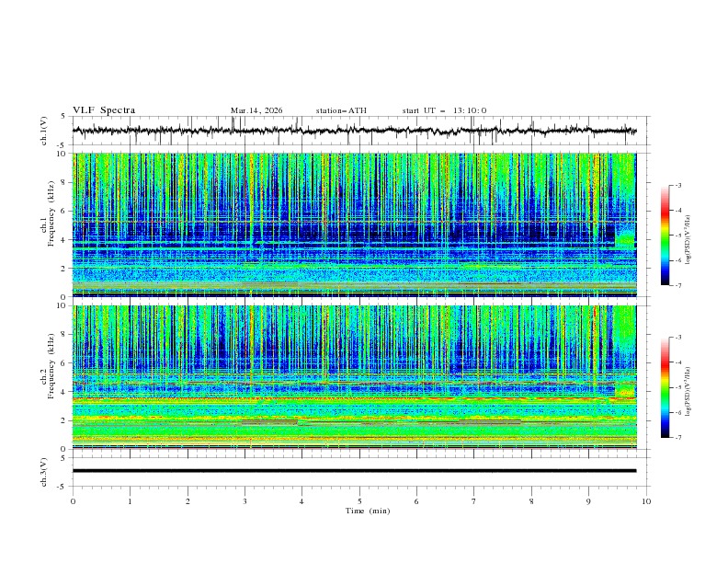Image resolution: width=728 pixels, height=563 pixels.
Task: Click the "4" tick label on Time axis
Action: tap(301, 501)
